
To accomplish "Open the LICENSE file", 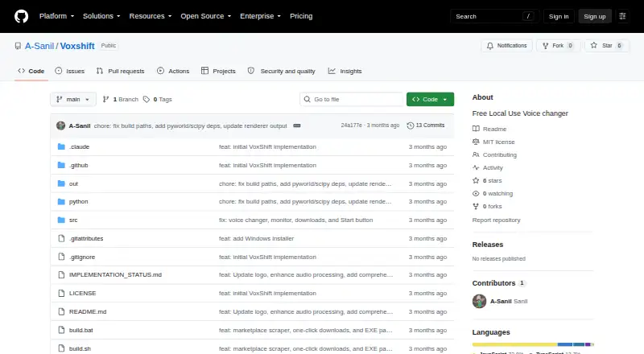I will click(83, 293).
